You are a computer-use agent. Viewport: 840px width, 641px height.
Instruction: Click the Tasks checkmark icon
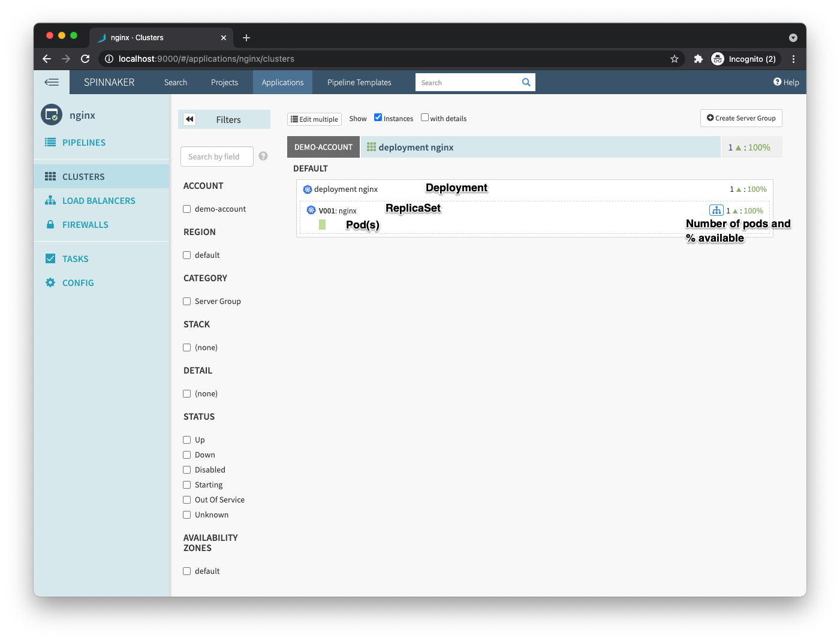point(50,258)
